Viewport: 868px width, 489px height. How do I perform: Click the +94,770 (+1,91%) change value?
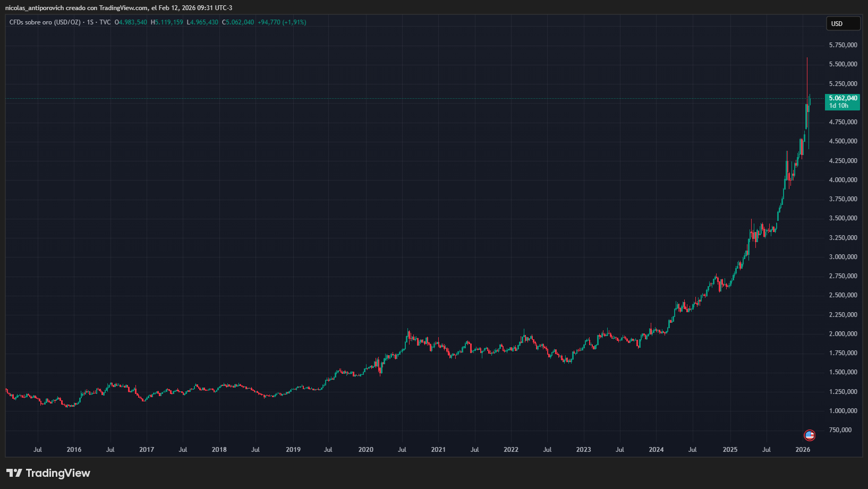click(282, 22)
